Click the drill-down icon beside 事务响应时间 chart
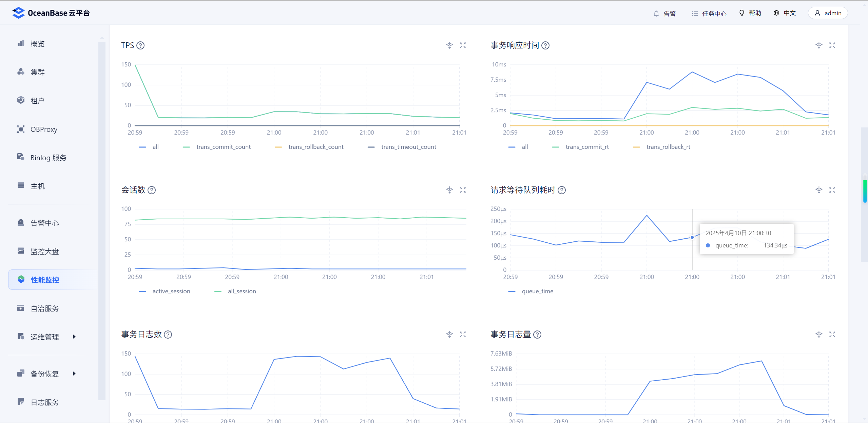The height and width of the screenshot is (423, 868). (819, 45)
